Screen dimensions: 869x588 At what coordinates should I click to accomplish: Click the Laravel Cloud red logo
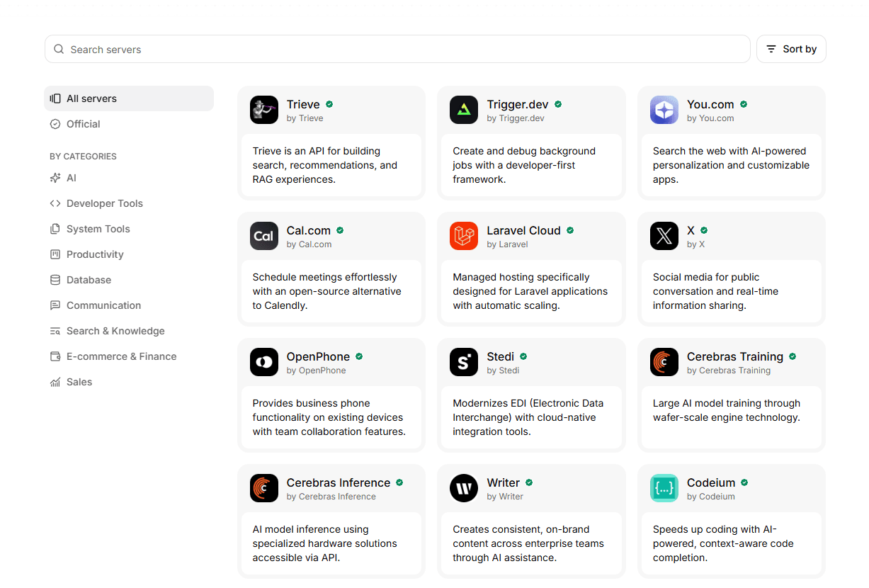tap(464, 236)
